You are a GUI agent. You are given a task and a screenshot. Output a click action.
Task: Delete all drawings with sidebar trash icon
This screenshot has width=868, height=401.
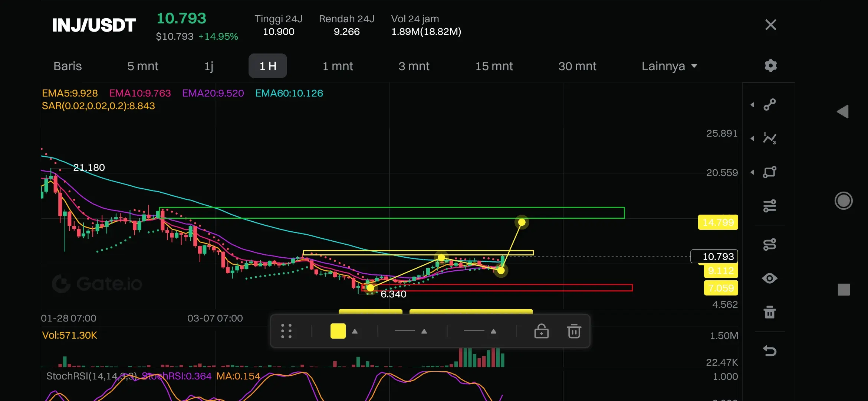(770, 312)
